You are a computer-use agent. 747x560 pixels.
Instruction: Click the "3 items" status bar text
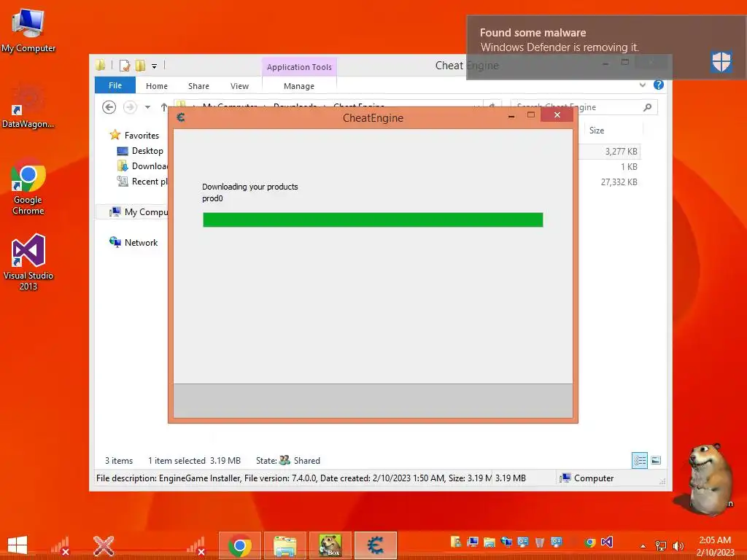119,461
